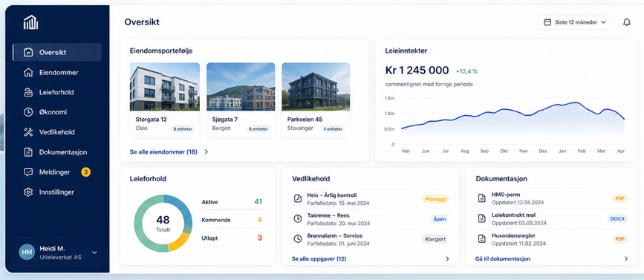Screen dimensions: 644x280
Task: Expand the Heidi M. account menu chevron
Action: 94,252
